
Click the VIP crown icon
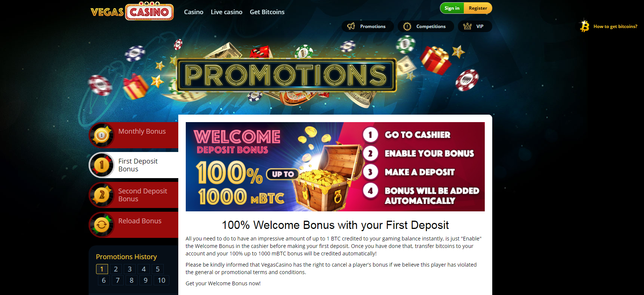(467, 26)
